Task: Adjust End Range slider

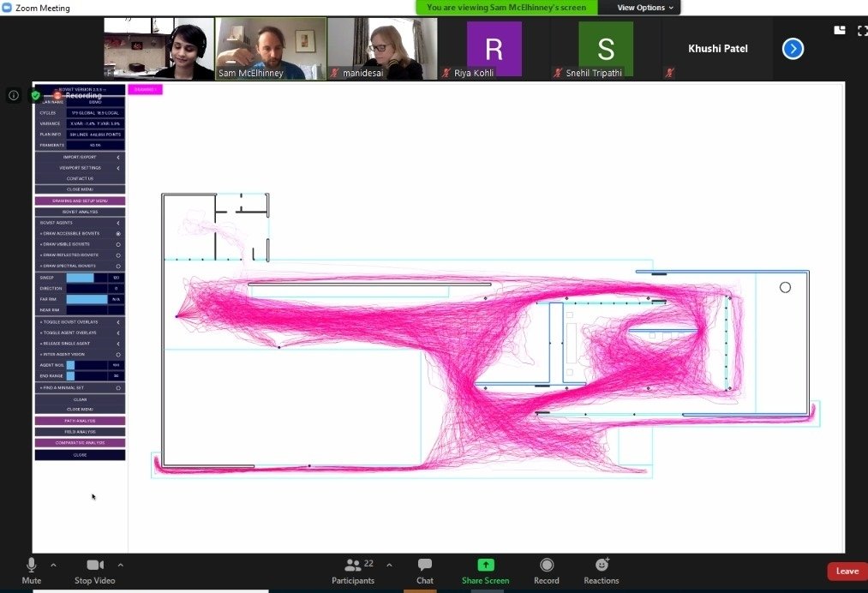Action: point(87,376)
